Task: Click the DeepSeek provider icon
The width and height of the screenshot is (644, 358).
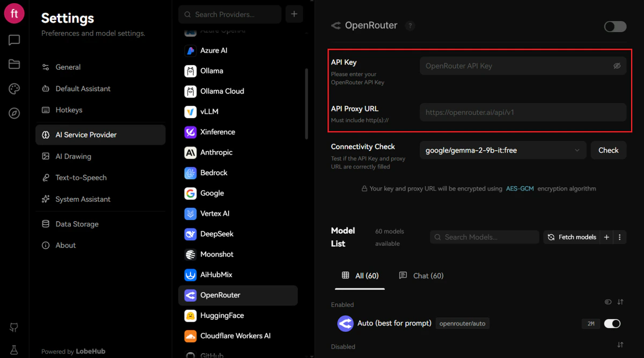Action: [x=191, y=234]
